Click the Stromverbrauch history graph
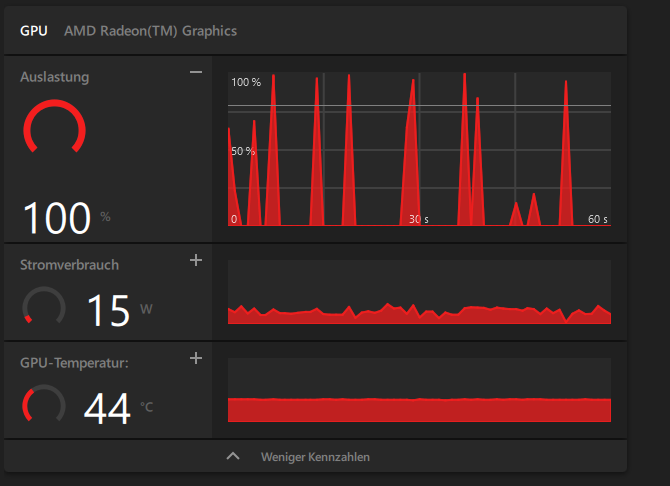This screenshot has height=486, width=670. coord(419,292)
